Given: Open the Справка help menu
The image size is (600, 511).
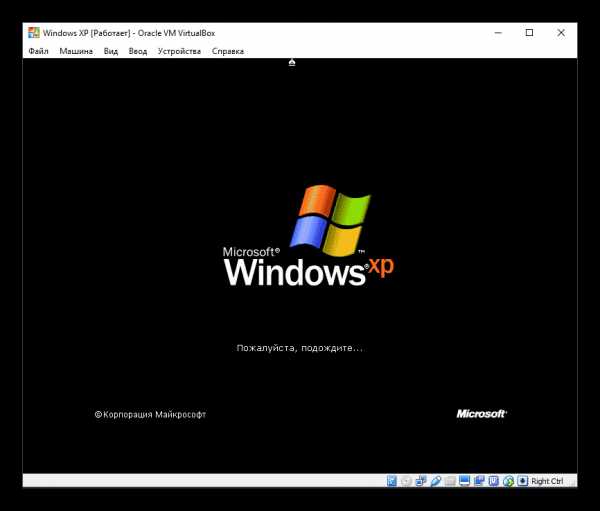Looking at the screenshot, I should [227, 51].
